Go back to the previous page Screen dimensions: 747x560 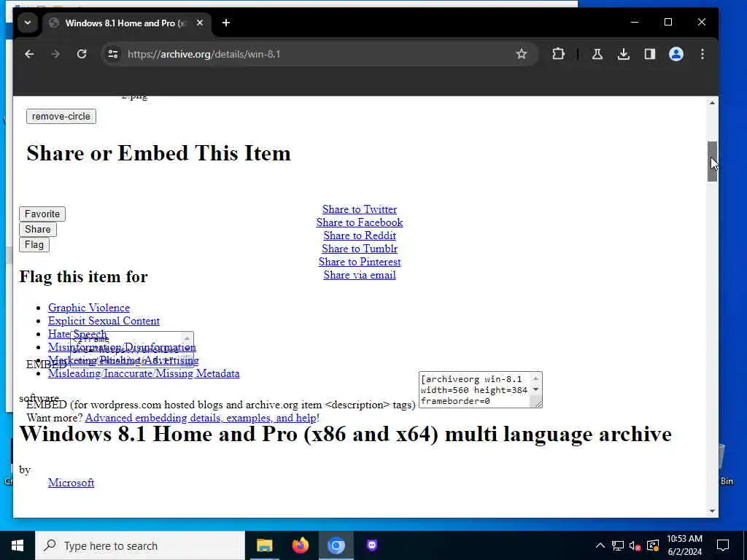(29, 54)
